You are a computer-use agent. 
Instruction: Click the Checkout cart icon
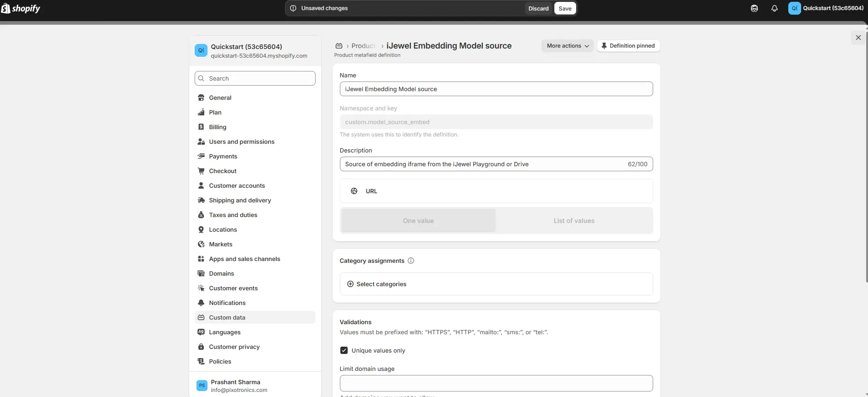pos(201,171)
